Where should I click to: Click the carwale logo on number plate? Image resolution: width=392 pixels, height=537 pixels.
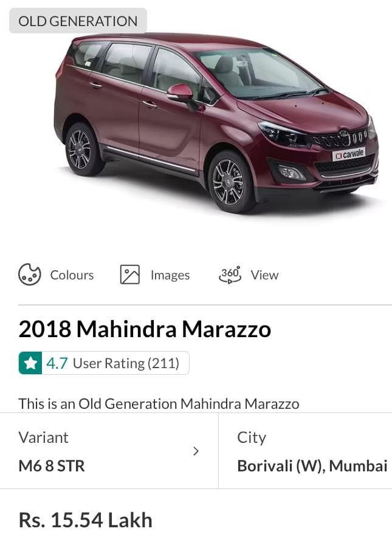[x=349, y=154]
